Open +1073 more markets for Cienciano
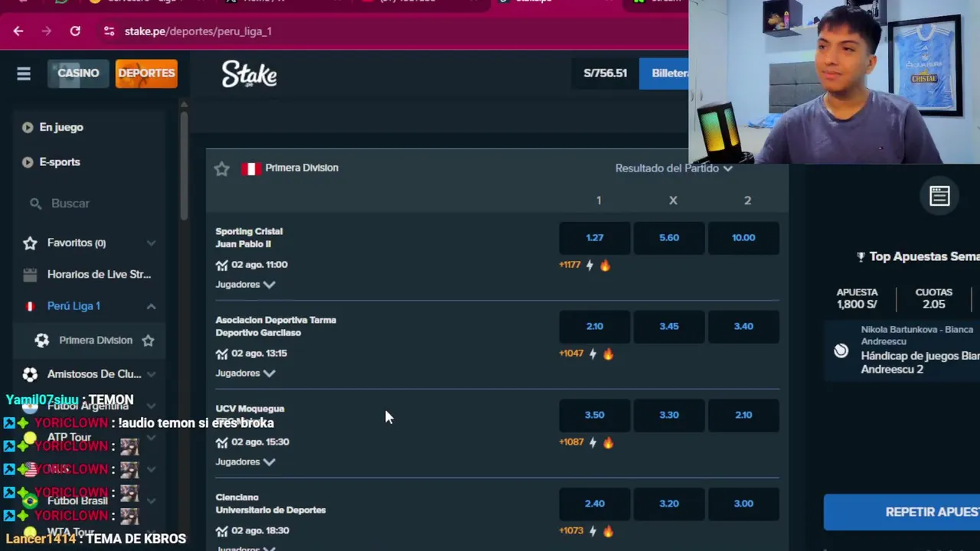Screen dimensions: 980x551 pyautogui.click(x=572, y=531)
